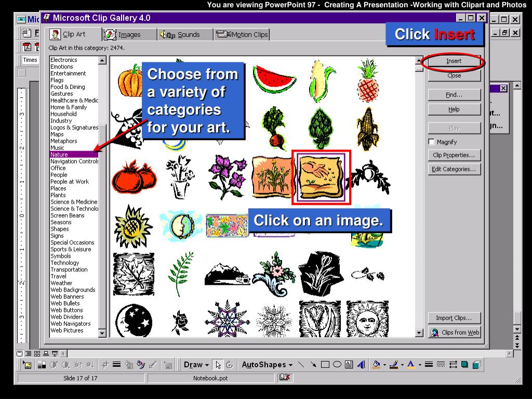532x399 pixels.
Task: Click the Edit Categories... button
Action: 454,169
